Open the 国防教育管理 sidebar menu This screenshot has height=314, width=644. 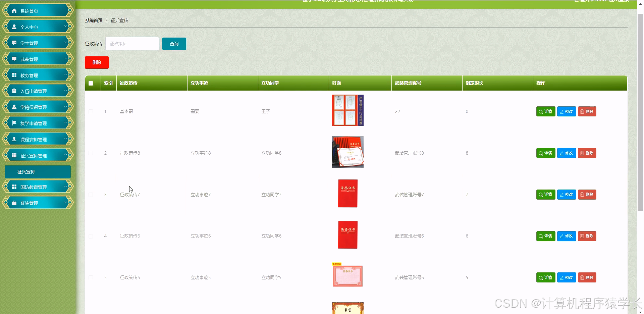click(x=38, y=187)
